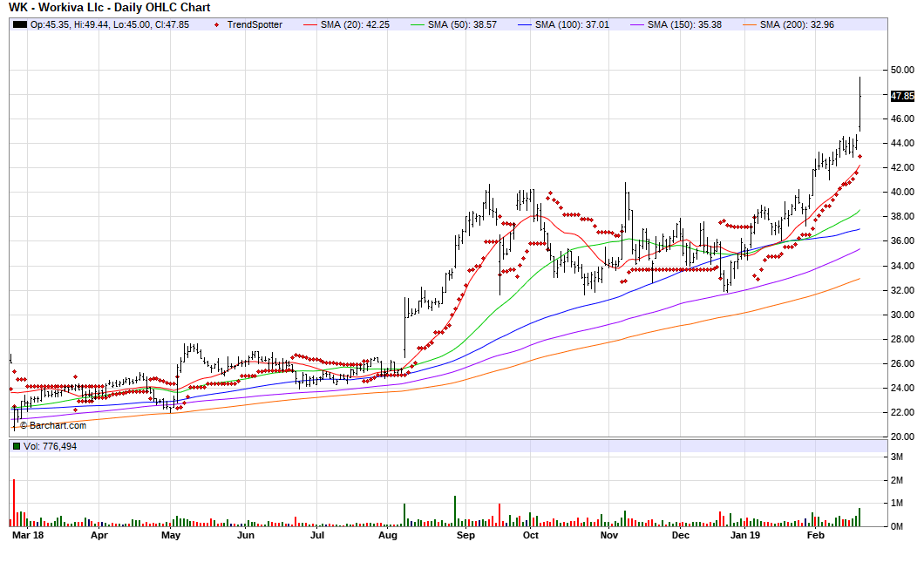Click the green SMA 50 line swatch
Screen dimensions: 924x562
tap(418, 24)
